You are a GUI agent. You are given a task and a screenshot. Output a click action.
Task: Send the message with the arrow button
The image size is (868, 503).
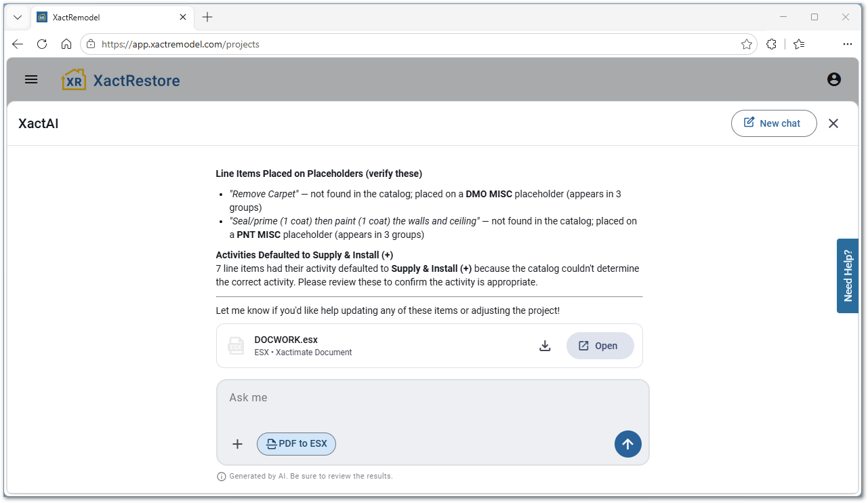628,444
